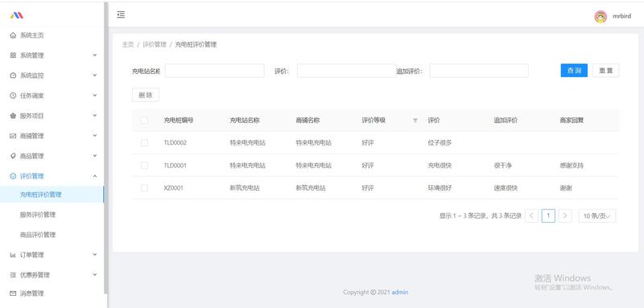Click the 充电桩评价管理 breadcrumb text
Viewport: 644px width, 308px height.
pyautogui.click(x=196, y=45)
